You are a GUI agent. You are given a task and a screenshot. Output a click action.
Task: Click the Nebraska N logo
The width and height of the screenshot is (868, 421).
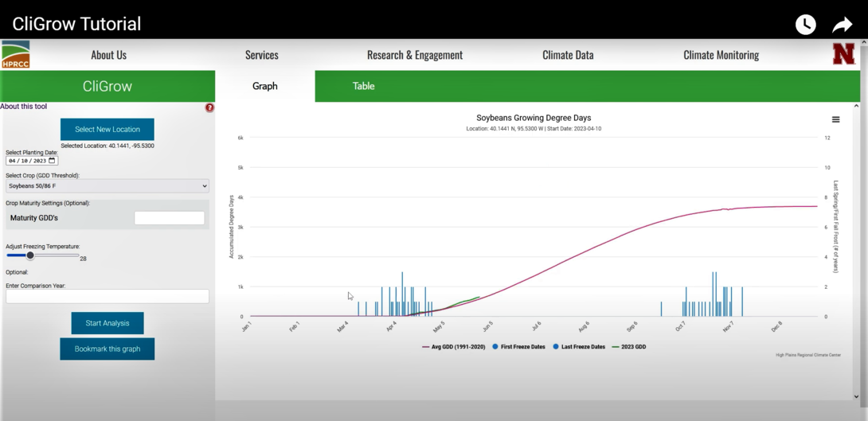[843, 54]
